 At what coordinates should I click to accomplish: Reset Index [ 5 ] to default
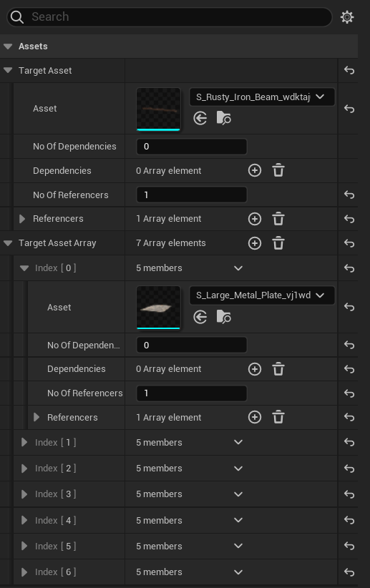pyautogui.click(x=349, y=546)
